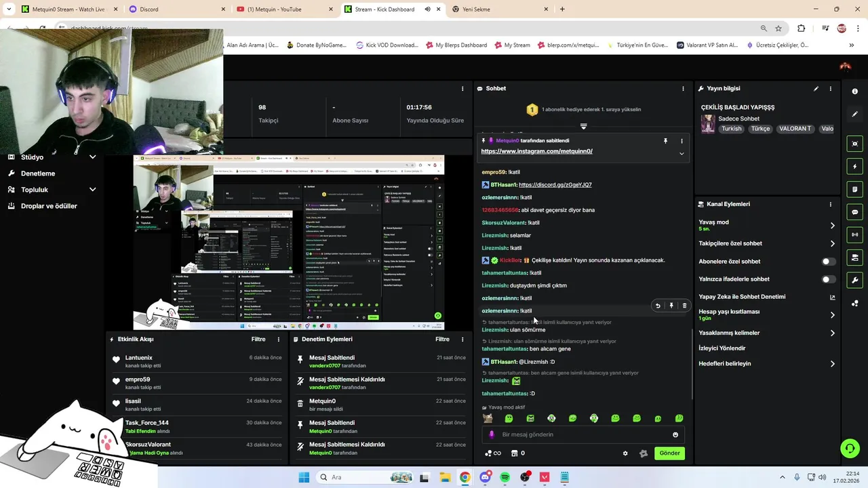Click İzleyici Yönlendir option
The width and height of the screenshot is (868, 488).
[722, 348]
